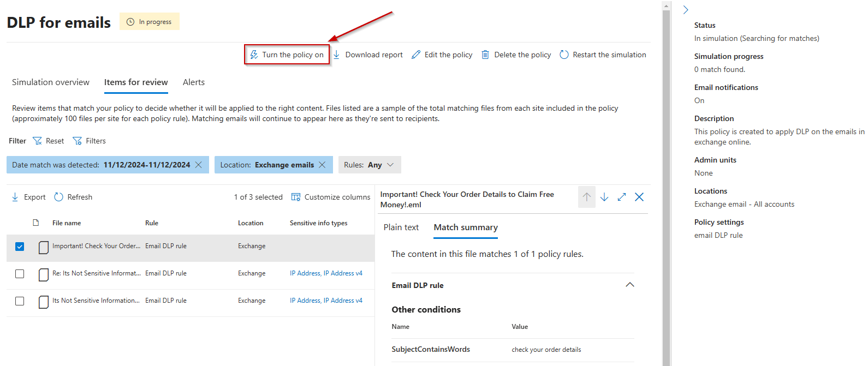Go to next item with down arrow
This screenshot has height=366, width=868.
[x=604, y=197]
